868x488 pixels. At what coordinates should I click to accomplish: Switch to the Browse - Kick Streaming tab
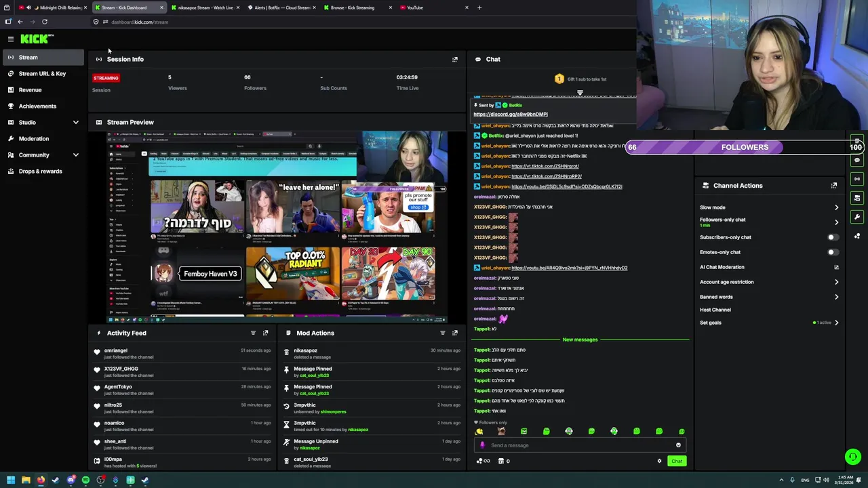[x=357, y=7]
